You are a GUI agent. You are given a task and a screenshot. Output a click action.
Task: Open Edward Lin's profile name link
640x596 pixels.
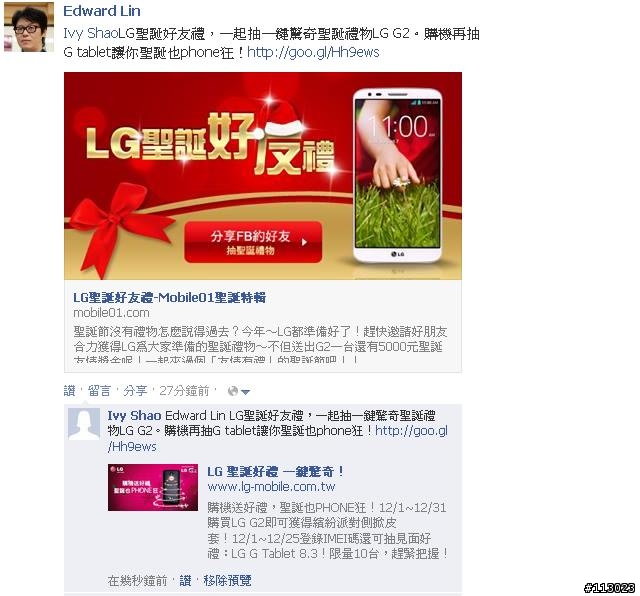[102, 11]
